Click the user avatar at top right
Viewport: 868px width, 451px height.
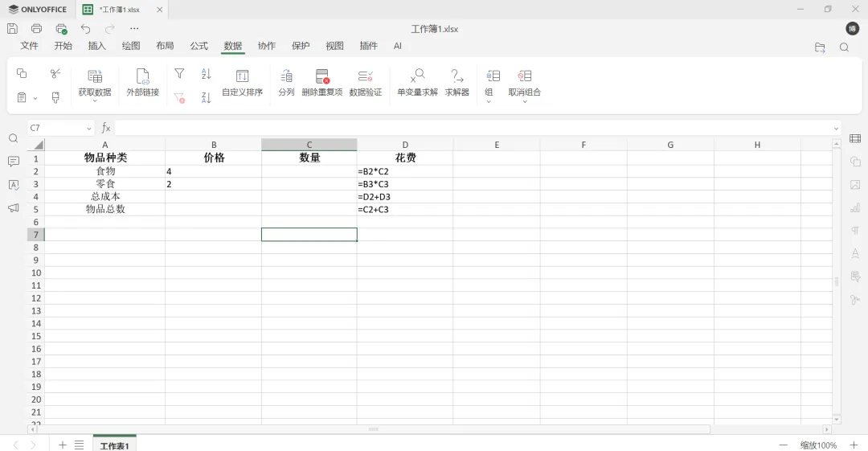(x=853, y=29)
